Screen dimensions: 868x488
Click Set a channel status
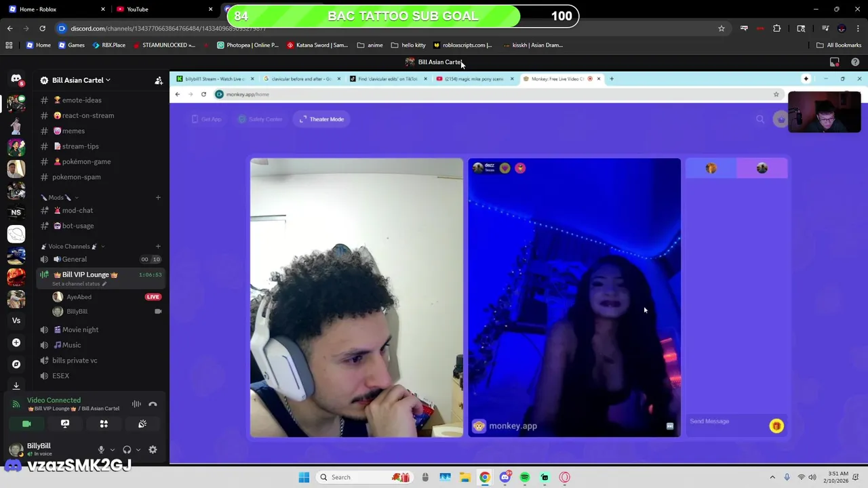pos(79,283)
